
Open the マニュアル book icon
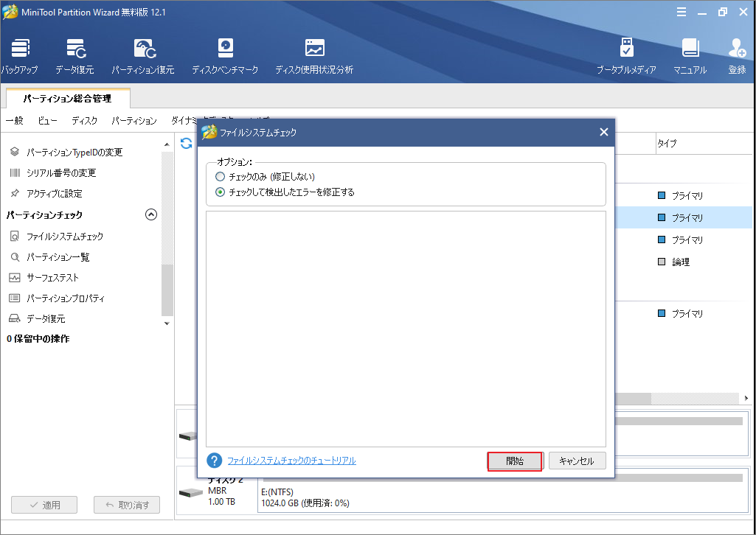pyautogui.click(x=690, y=49)
